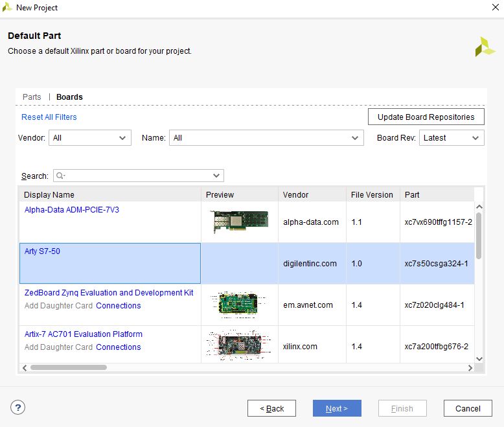Select the Boards tab

69,97
